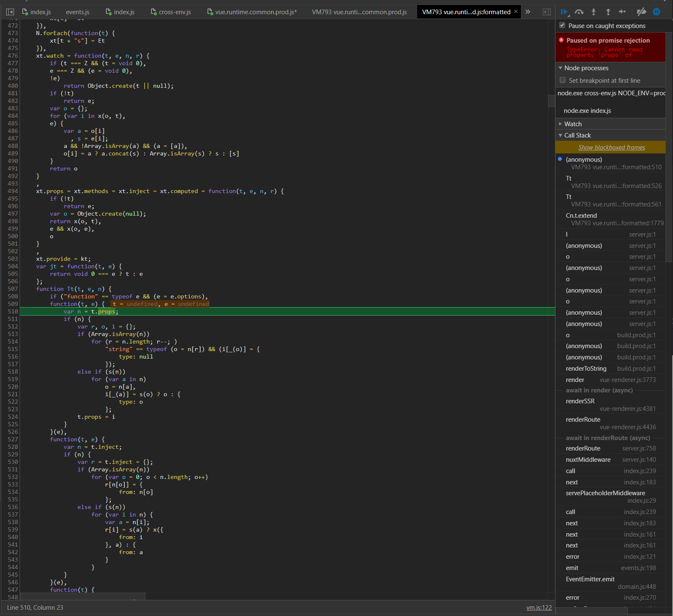Select the current anonymous frame formatted:510
673x616 pixels.
click(x=610, y=163)
